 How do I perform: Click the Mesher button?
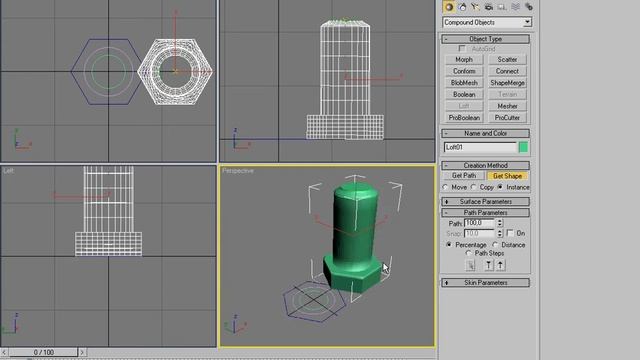[x=507, y=106]
